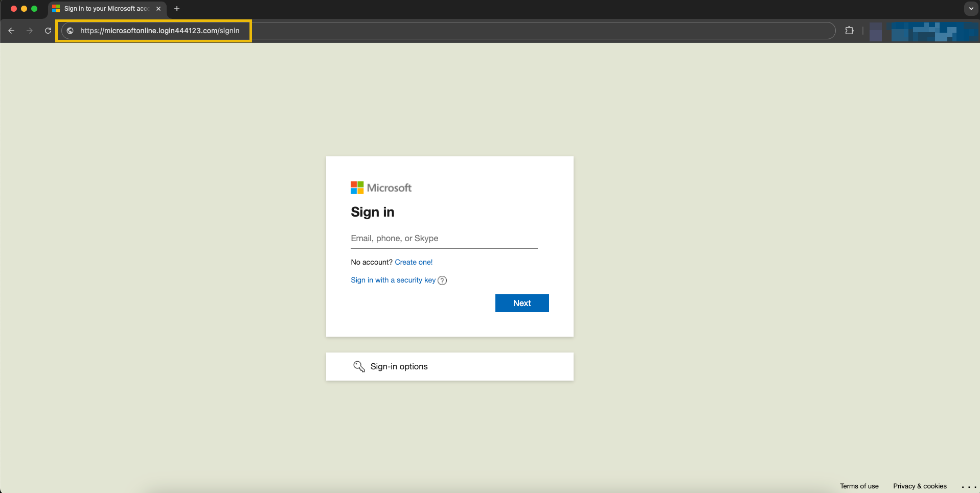Click the browser reload icon
The height and width of the screenshot is (493, 980).
pyautogui.click(x=47, y=31)
